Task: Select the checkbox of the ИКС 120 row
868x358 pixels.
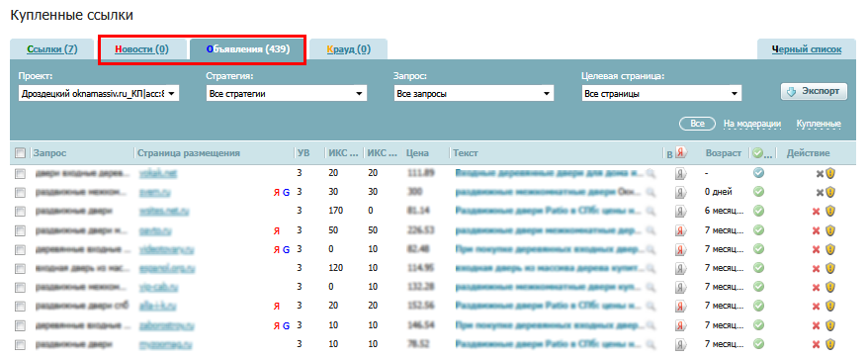Action: pos(20,268)
